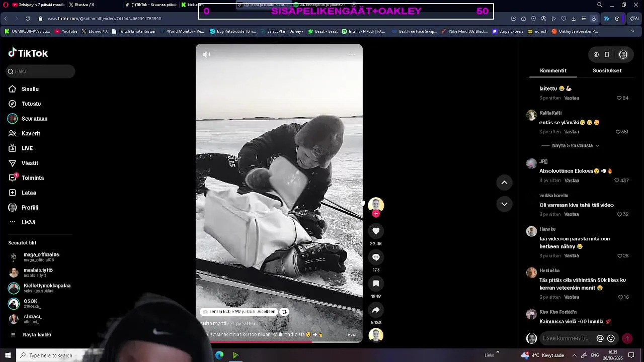This screenshot has width=644, height=362.
Task: Share the video with arrow icon
Action: [376, 310]
